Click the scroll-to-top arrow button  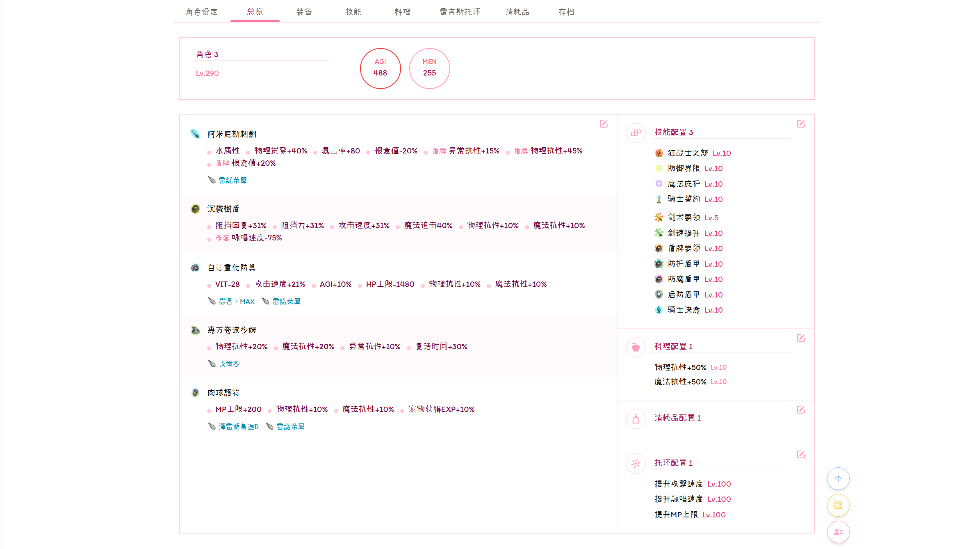[838, 479]
